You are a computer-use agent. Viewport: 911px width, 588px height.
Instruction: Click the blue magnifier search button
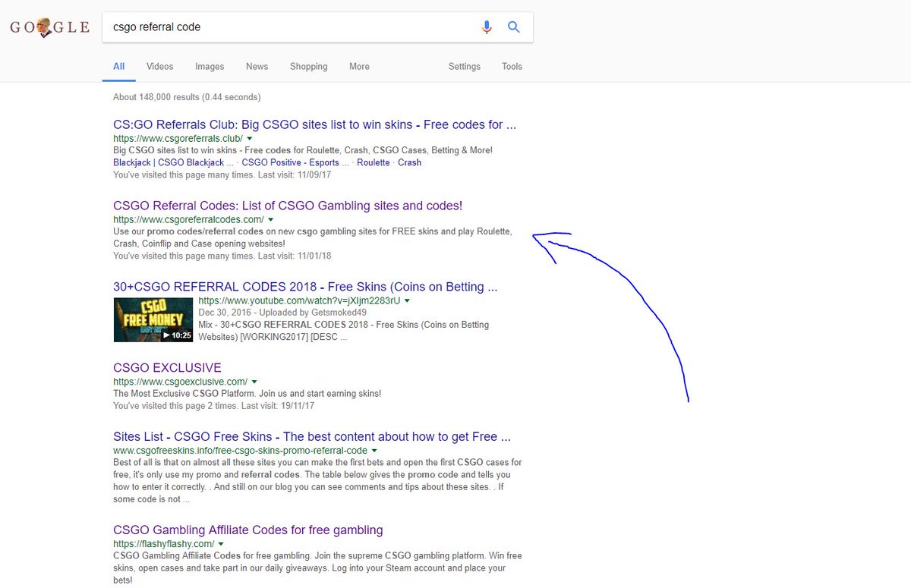[514, 27]
